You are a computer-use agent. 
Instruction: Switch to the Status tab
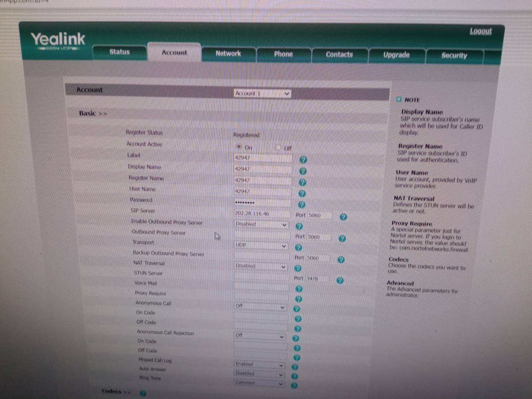[x=119, y=52]
